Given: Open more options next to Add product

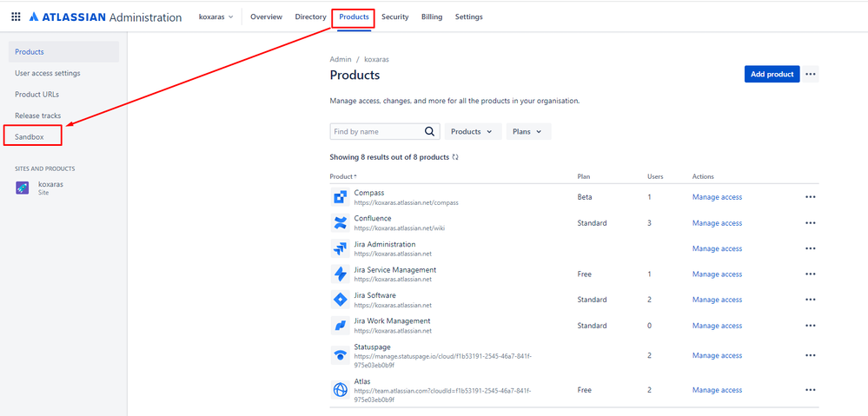Looking at the screenshot, I should coord(811,74).
